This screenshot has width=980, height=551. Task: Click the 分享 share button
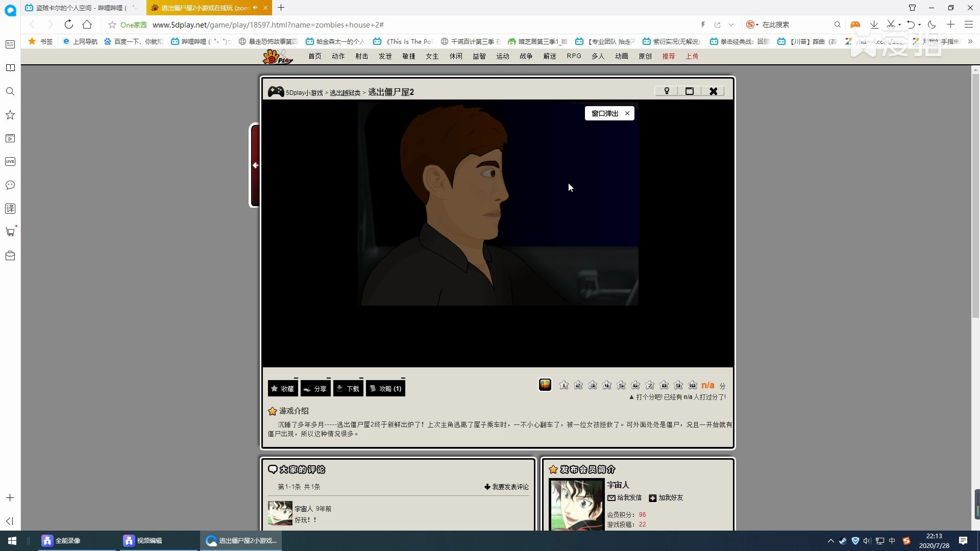(315, 388)
